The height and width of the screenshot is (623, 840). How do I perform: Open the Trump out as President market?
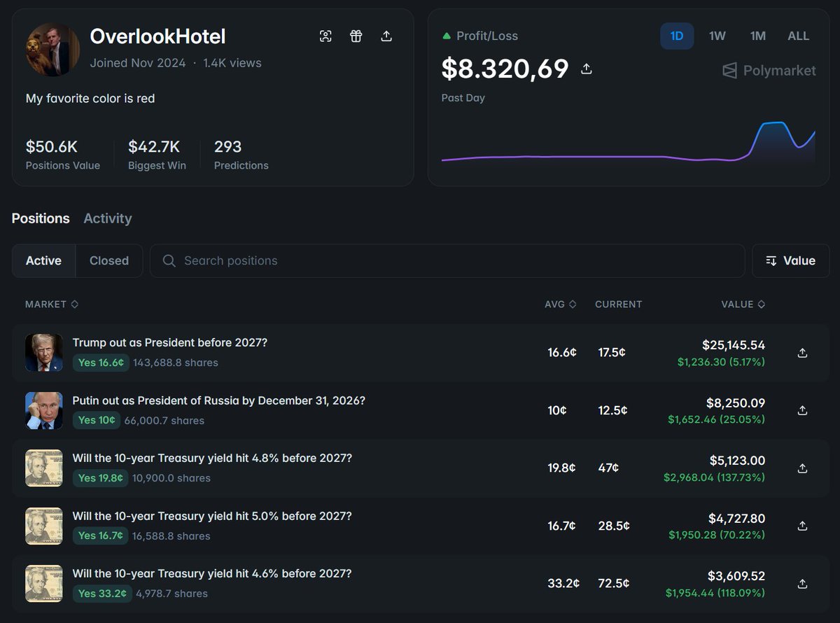click(170, 342)
